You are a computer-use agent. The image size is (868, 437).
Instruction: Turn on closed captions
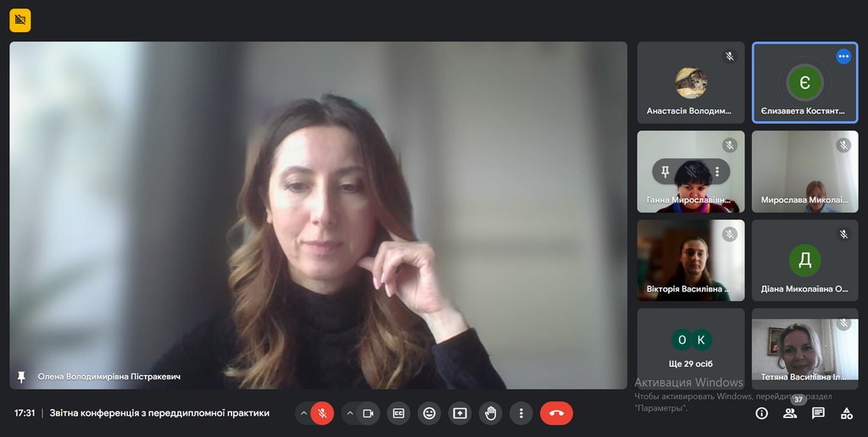398,413
